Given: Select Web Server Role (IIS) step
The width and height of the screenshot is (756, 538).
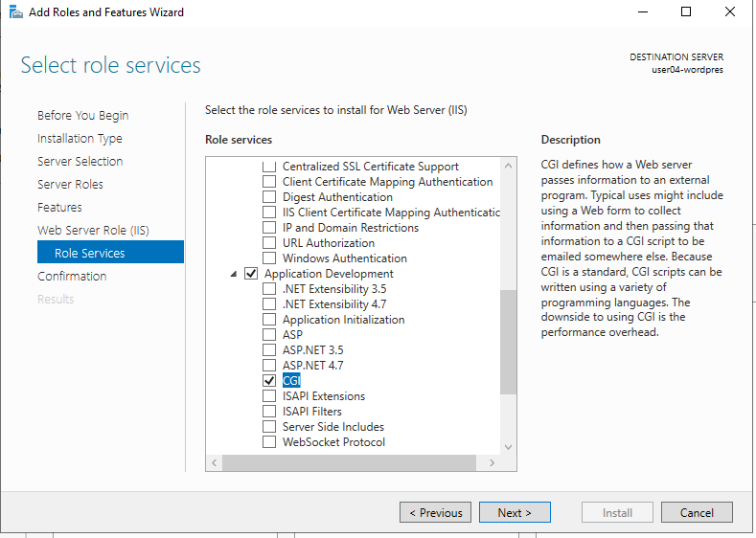Looking at the screenshot, I should tap(94, 230).
